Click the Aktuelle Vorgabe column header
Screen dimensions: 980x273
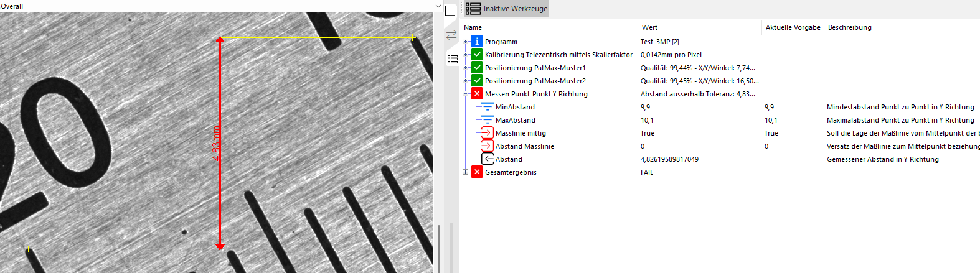pyautogui.click(x=793, y=27)
